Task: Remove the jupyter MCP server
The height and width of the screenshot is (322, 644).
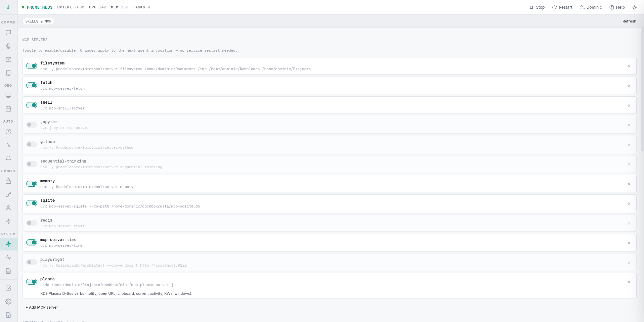Action: pos(629,125)
